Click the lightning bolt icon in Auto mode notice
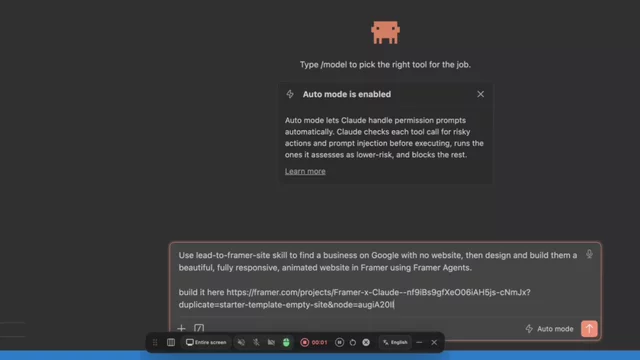The image size is (640, 360). pos(290,94)
